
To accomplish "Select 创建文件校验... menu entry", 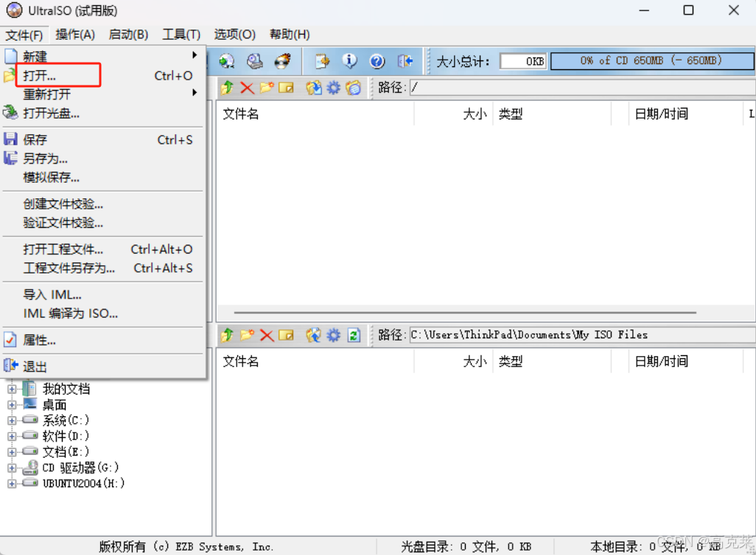I will tap(102, 204).
